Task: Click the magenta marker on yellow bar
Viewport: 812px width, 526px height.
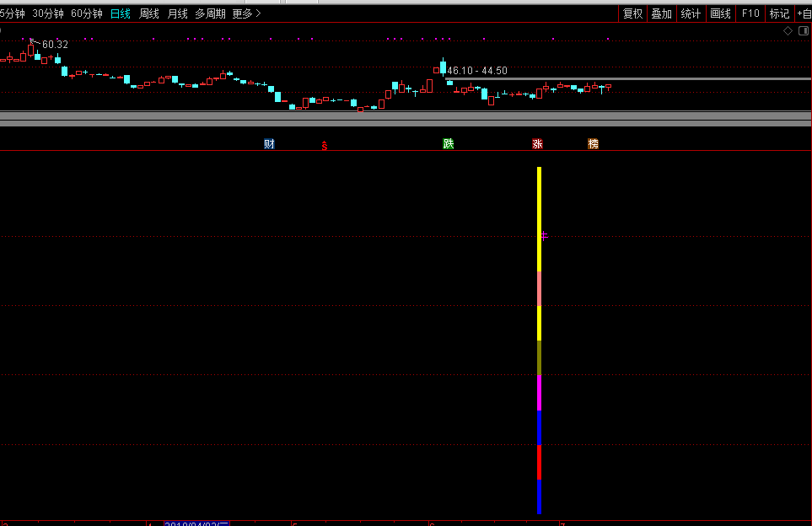Action: point(545,237)
